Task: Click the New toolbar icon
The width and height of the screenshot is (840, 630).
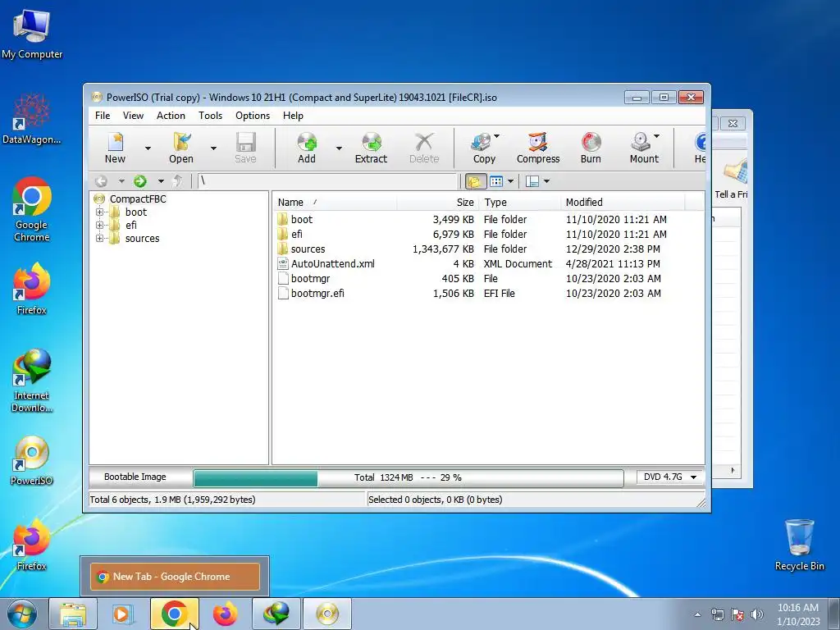Action: point(115,148)
